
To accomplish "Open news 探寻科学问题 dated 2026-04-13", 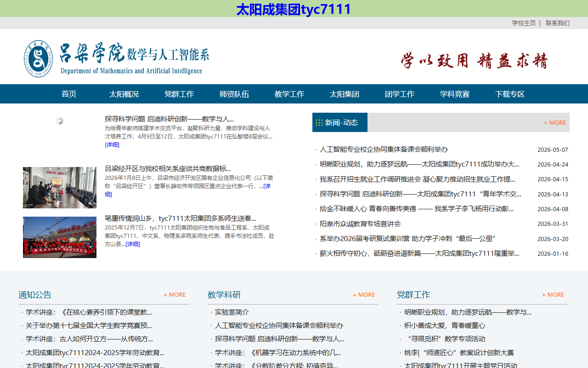I will click(420, 194).
